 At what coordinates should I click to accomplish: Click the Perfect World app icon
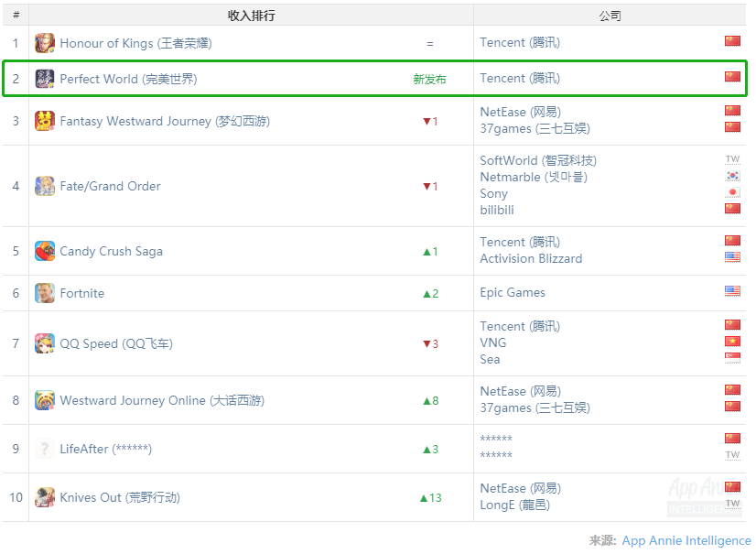coord(45,79)
